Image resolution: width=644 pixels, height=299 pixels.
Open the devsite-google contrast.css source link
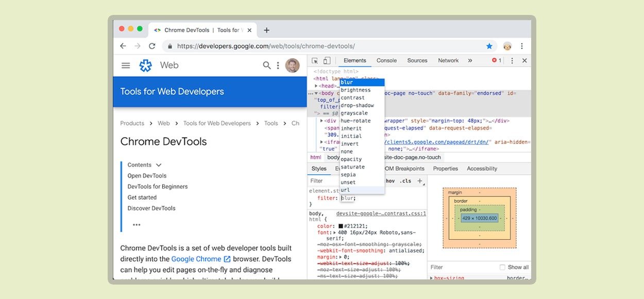tap(381, 213)
